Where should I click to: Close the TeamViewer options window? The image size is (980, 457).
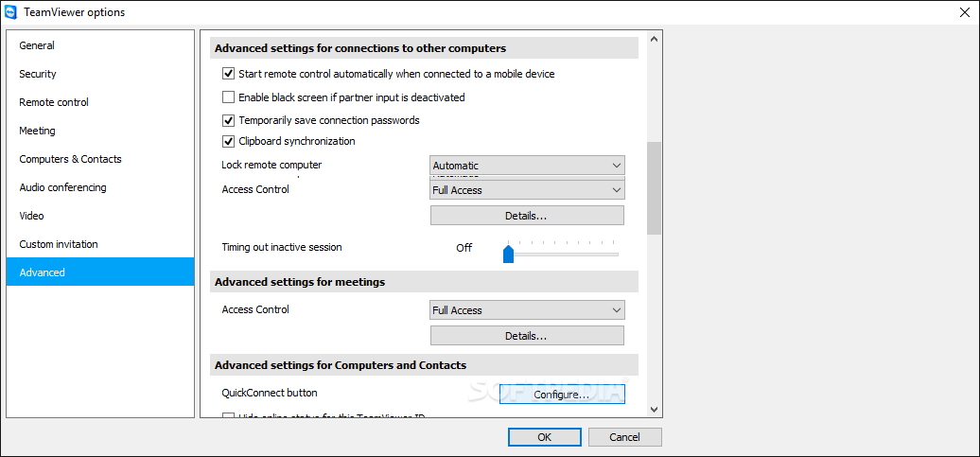click(x=966, y=12)
